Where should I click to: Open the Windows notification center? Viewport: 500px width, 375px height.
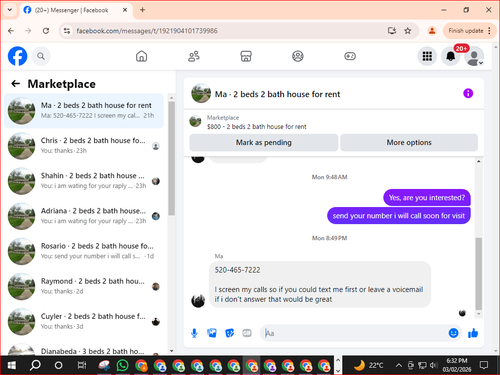pyautogui.click(x=484, y=365)
